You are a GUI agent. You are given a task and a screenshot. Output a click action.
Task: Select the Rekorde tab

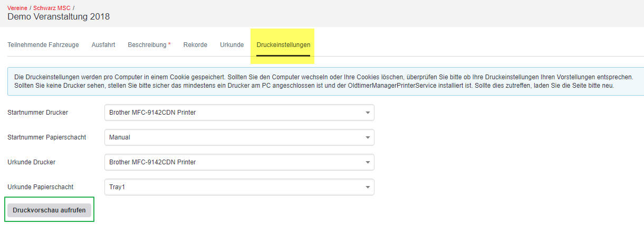tap(195, 45)
